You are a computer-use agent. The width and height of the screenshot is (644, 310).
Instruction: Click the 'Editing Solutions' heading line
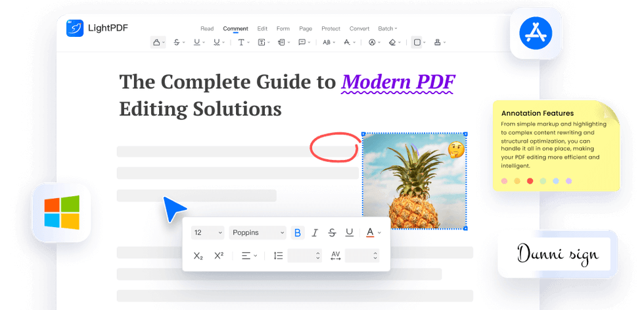[200, 109]
